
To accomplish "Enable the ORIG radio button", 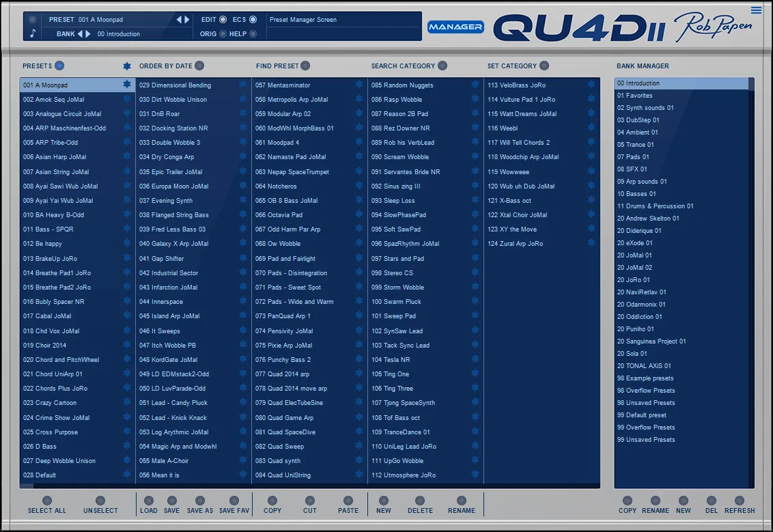I will (223, 34).
